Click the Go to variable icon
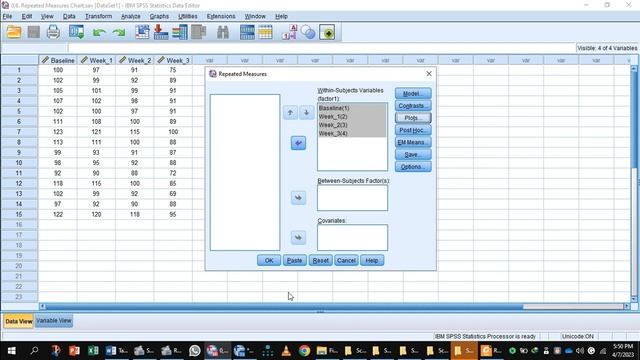 pyautogui.click(x=161, y=32)
